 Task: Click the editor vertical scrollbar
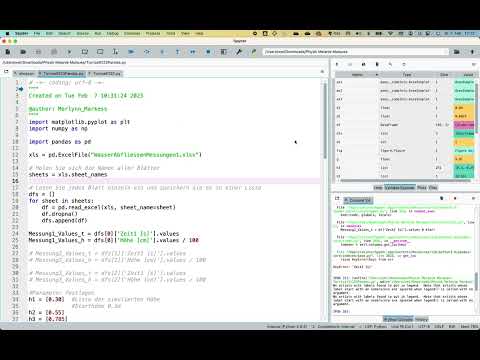[324, 120]
